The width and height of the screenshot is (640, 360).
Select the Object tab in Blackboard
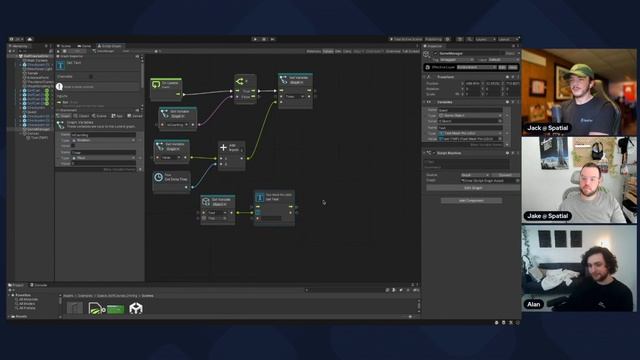[x=81, y=116]
